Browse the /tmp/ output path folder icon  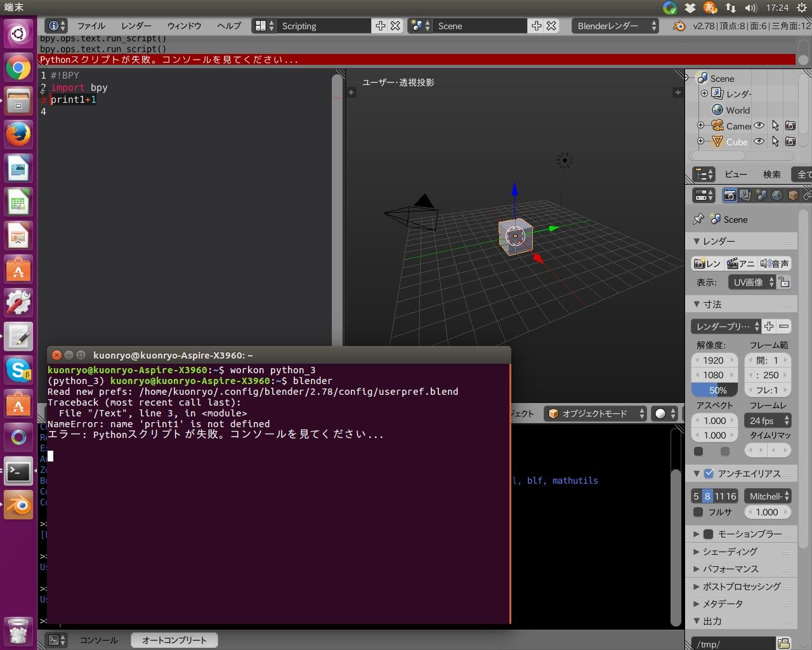pyautogui.click(x=783, y=643)
